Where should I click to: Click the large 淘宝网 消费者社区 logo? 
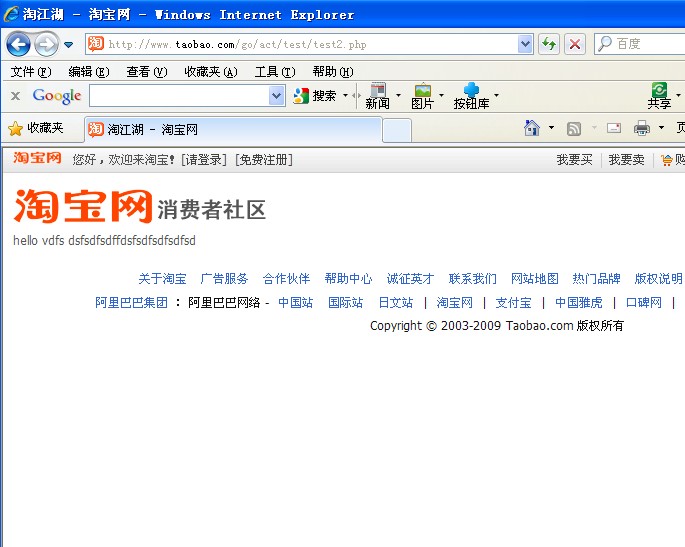[140, 207]
